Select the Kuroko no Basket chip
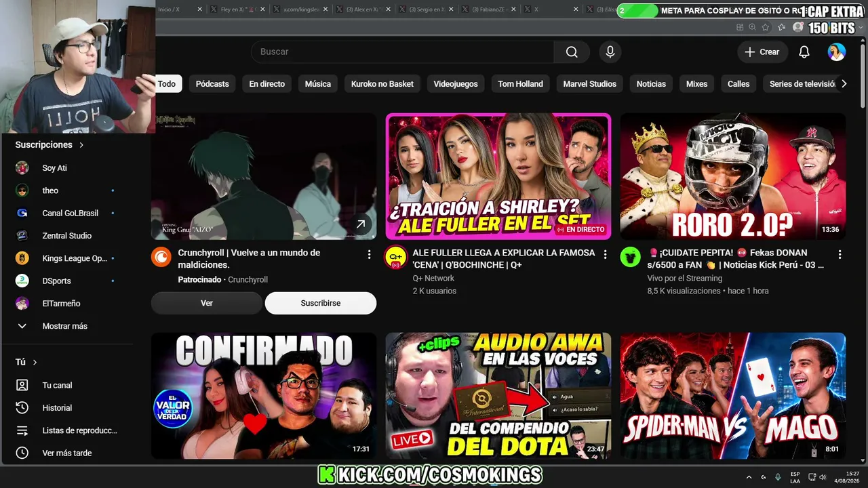 pos(382,84)
